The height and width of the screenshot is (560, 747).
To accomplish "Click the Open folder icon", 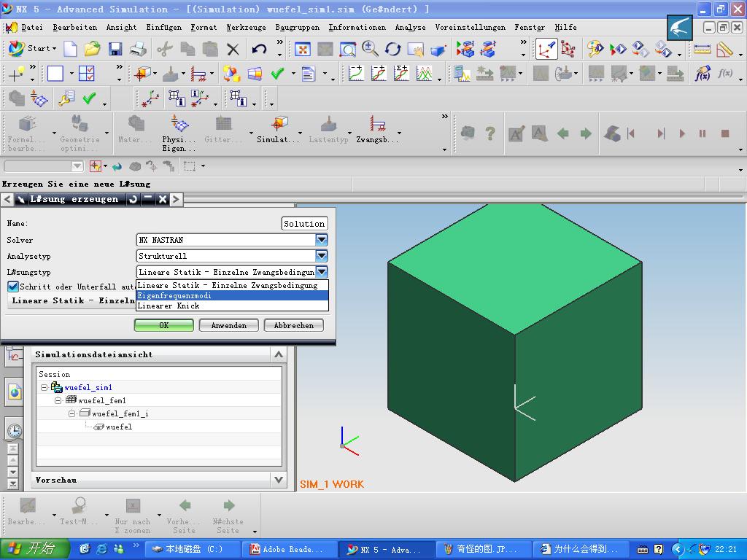I will click(x=92, y=49).
